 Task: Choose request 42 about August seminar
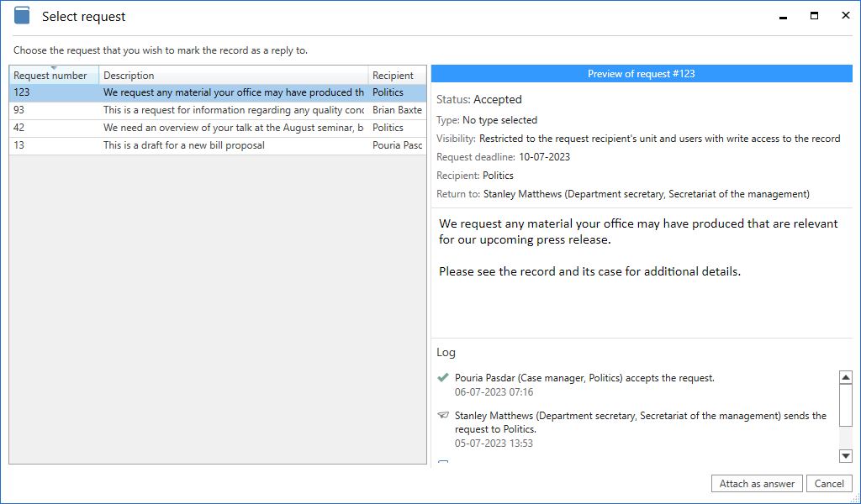point(233,128)
